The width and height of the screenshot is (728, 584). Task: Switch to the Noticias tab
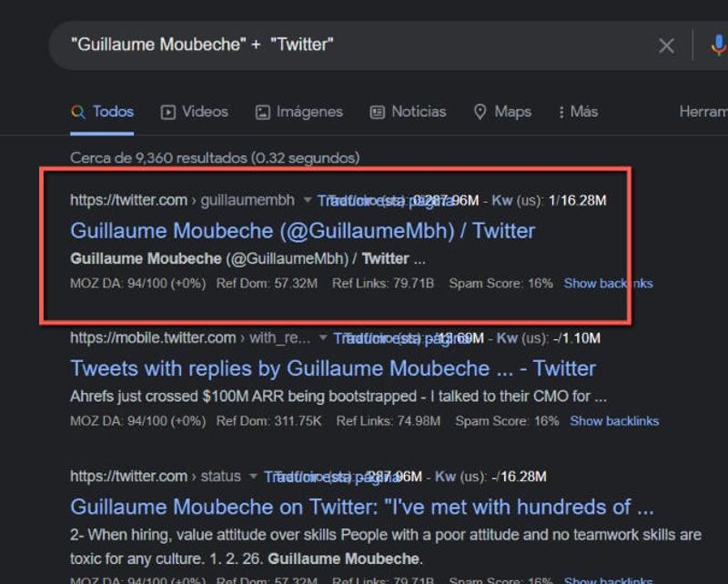(408, 112)
